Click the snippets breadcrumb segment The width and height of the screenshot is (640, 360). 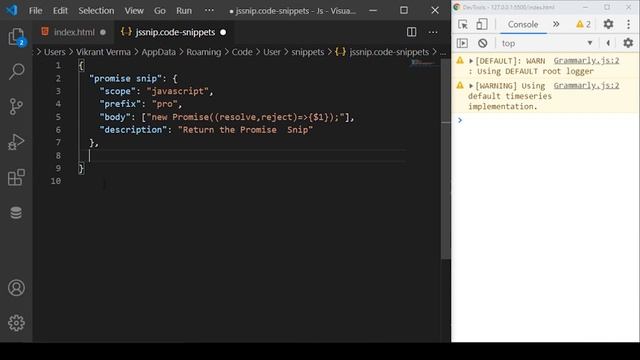pos(307,52)
